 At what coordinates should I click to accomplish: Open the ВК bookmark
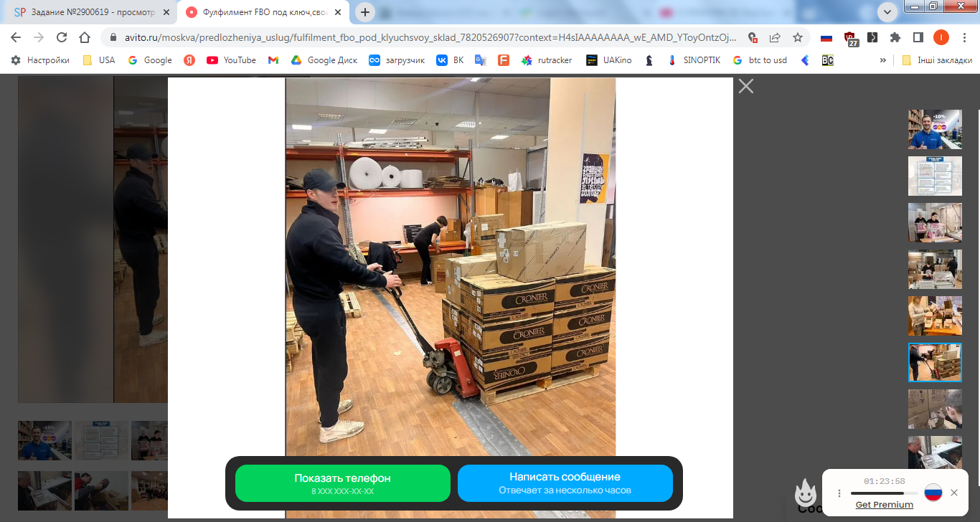(450, 60)
